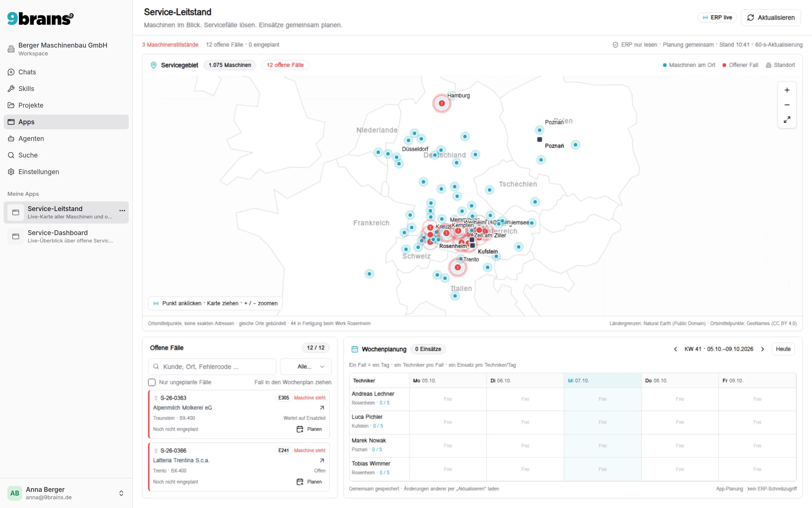Plan case S-26-0366 via Planen
The width and height of the screenshot is (812, 508).
(x=309, y=482)
